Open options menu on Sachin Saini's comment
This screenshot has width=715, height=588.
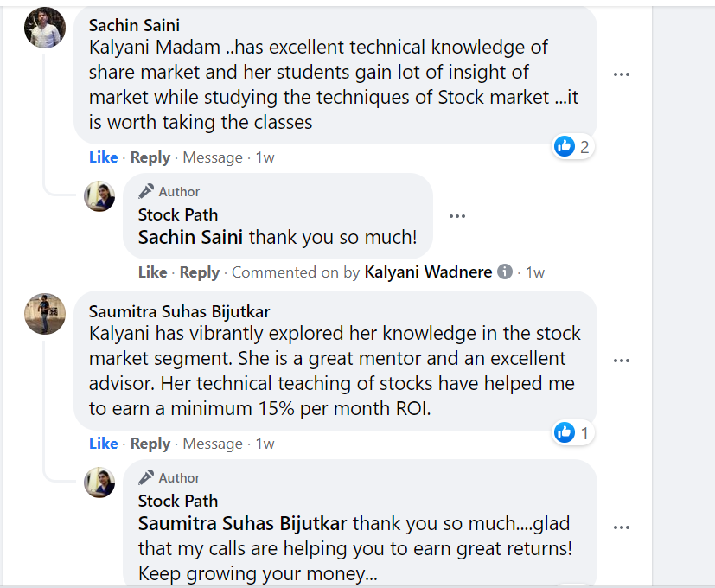click(x=621, y=74)
